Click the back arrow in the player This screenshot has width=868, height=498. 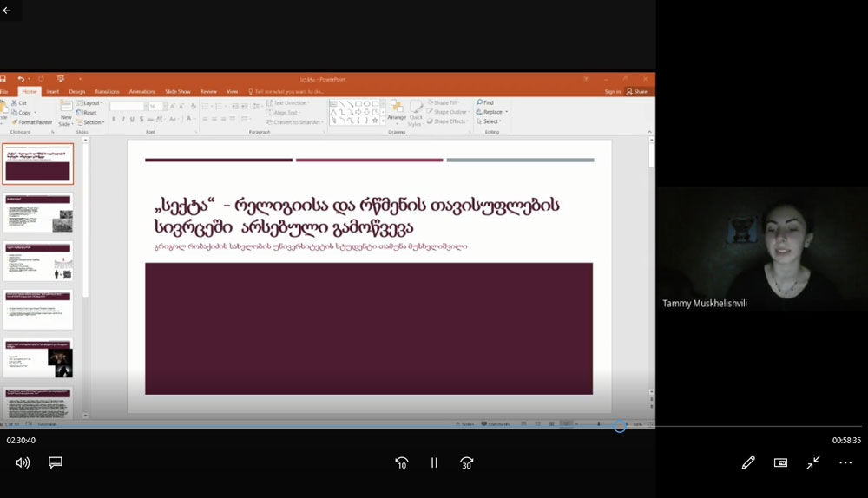click(x=8, y=10)
